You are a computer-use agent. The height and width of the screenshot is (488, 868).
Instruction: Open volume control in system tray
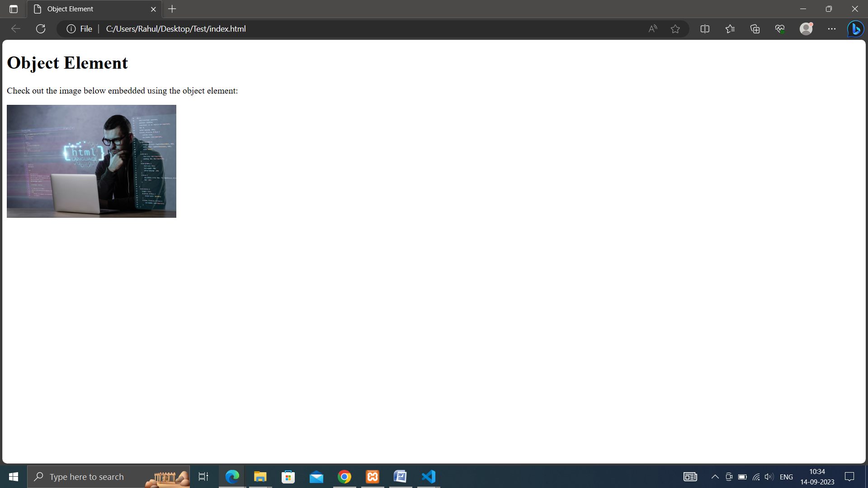tap(769, 477)
